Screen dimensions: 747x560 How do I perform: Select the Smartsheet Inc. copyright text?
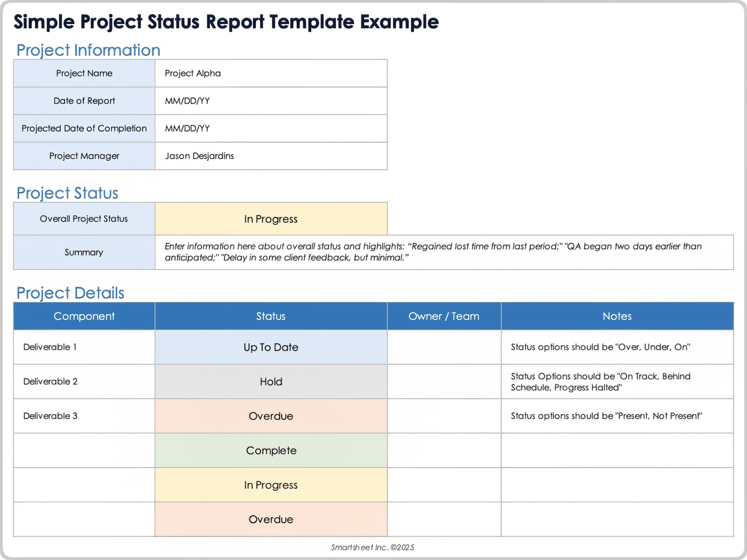pyautogui.click(x=373, y=547)
